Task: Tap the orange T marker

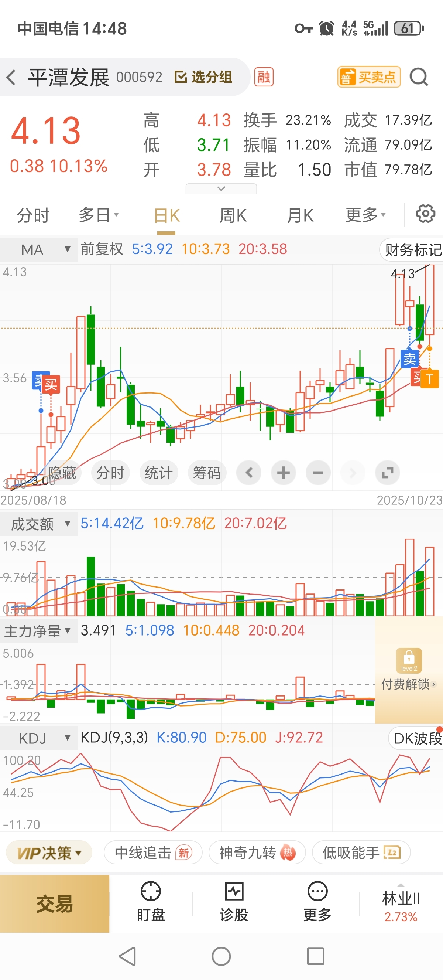Action: (x=430, y=378)
